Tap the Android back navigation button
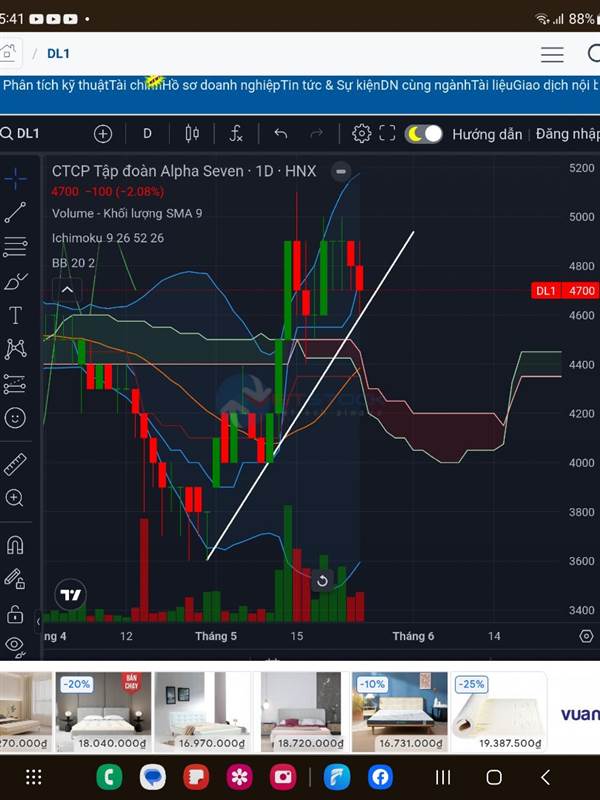The width and height of the screenshot is (600, 800). [545, 777]
